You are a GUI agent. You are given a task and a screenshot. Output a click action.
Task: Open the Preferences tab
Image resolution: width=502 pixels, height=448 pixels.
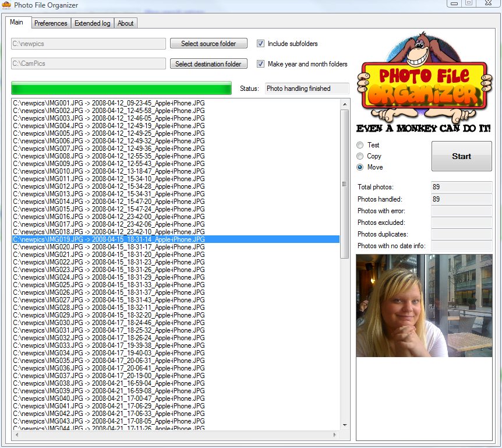point(51,23)
